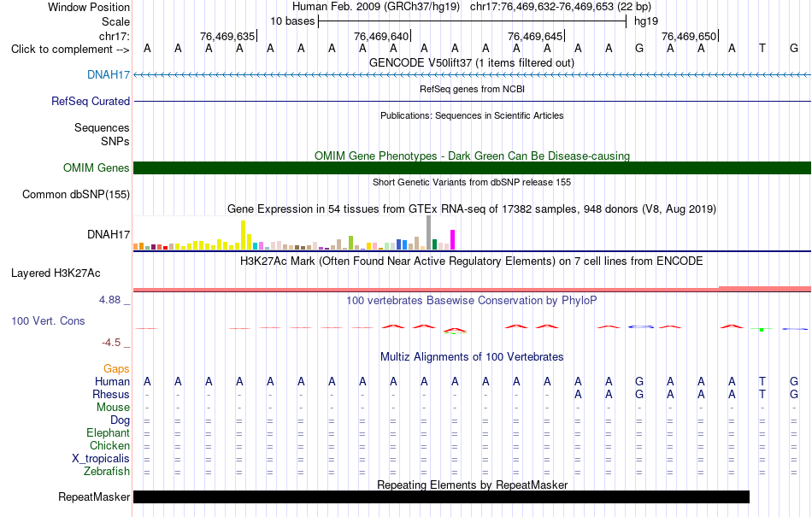This screenshot has width=812, height=517.
Task: Select the Chicken species row label
Action: click(x=109, y=445)
